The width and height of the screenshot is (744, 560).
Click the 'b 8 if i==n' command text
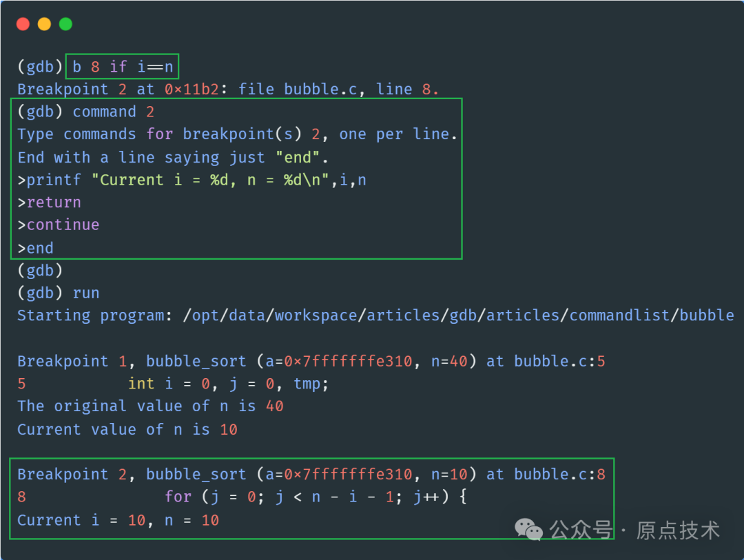point(123,66)
